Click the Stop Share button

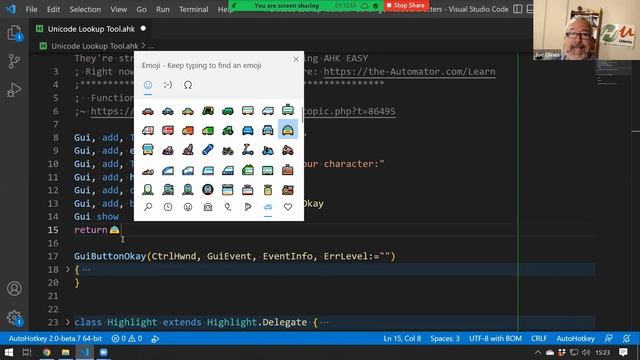click(406, 5)
